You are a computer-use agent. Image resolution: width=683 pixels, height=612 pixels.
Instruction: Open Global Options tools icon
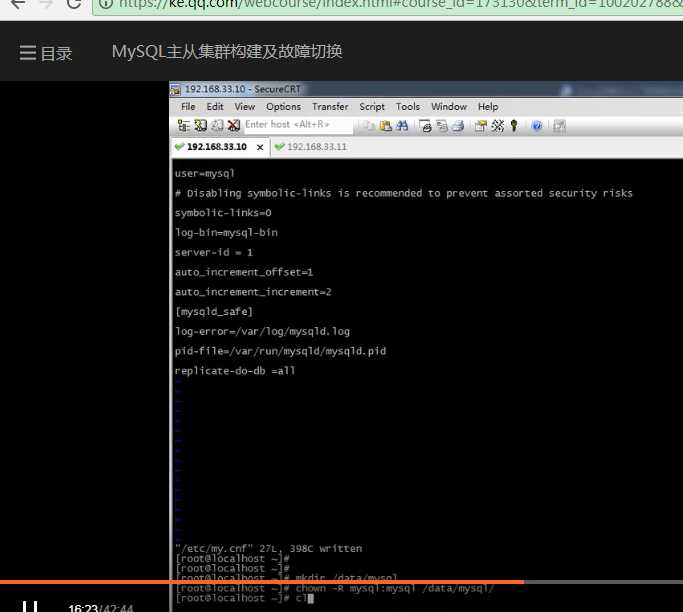497,126
